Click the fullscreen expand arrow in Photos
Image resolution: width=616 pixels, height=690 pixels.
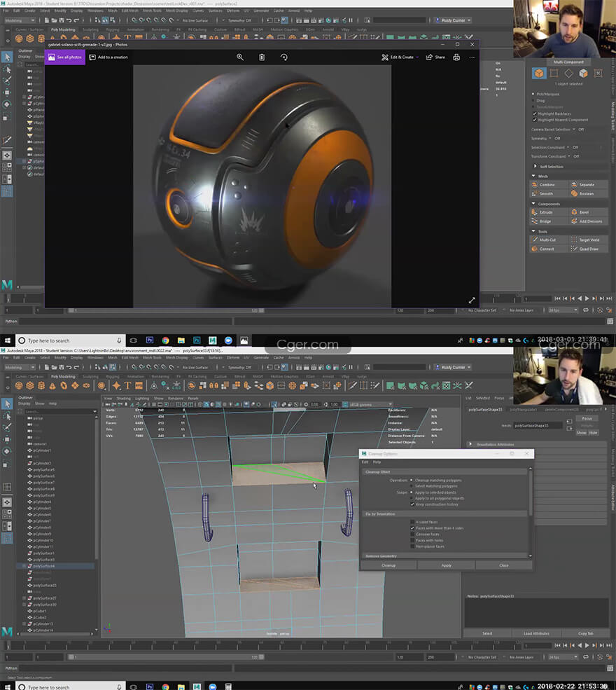(x=471, y=300)
